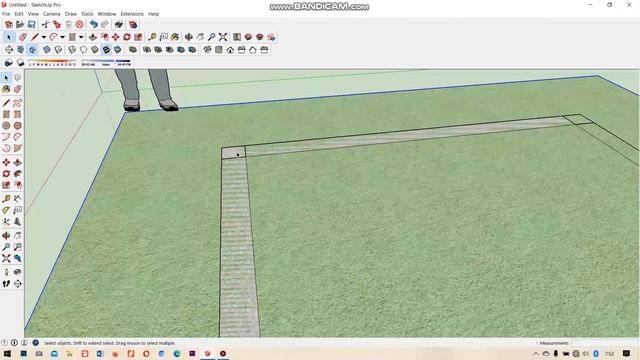The height and width of the screenshot is (360, 640).
Task: Open the Windows notification center
Action: point(627,353)
